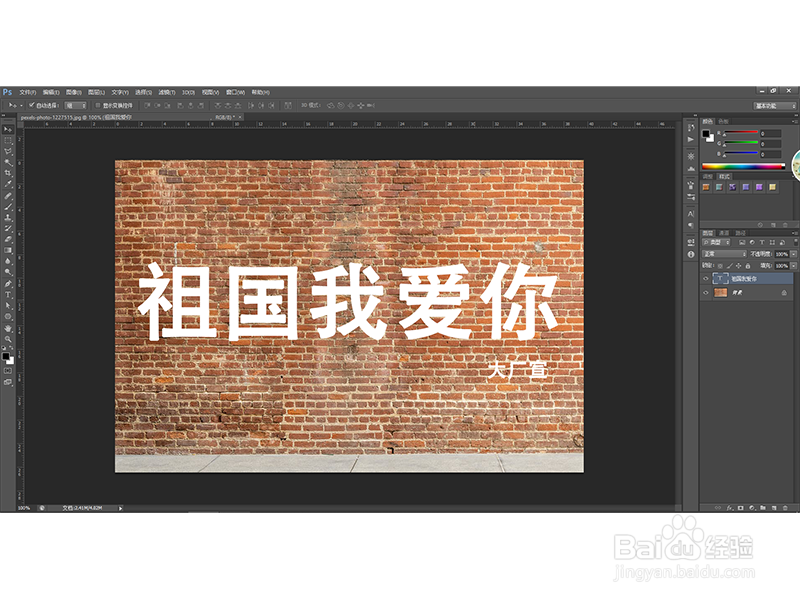Select the Brush tool
The image size is (800, 600).
point(8,207)
